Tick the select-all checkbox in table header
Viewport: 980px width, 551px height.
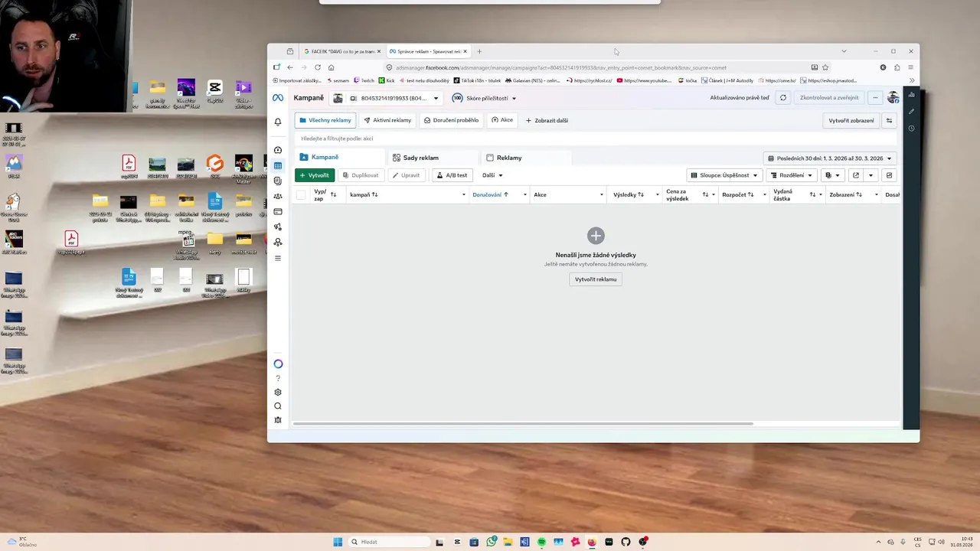(x=301, y=194)
